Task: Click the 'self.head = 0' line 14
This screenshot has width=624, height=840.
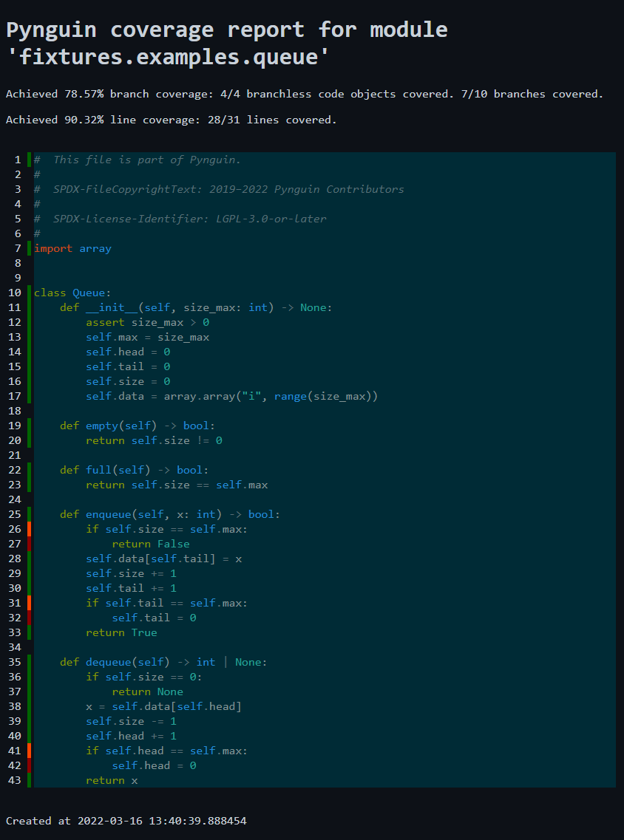Action: (x=128, y=352)
